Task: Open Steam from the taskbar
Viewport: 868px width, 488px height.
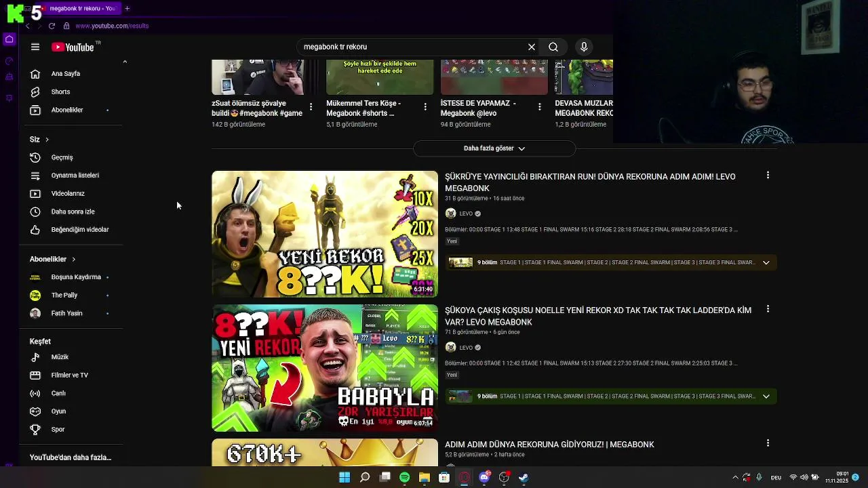Action: tap(524, 477)
